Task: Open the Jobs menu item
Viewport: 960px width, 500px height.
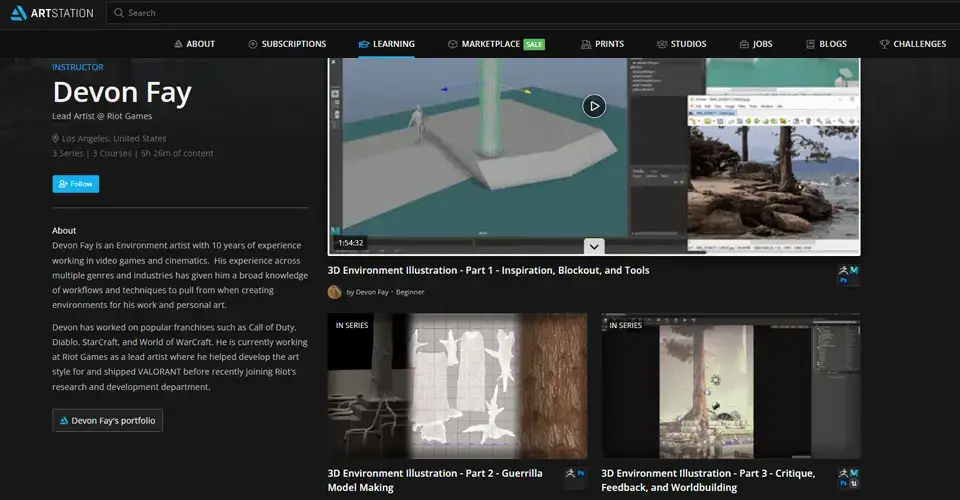Action: click(x=756, y=44)
